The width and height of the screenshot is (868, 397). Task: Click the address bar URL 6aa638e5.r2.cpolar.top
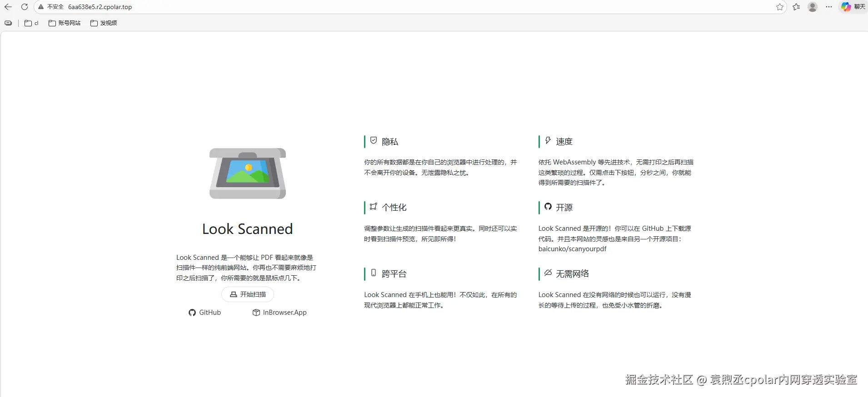[x=100, y=7]
